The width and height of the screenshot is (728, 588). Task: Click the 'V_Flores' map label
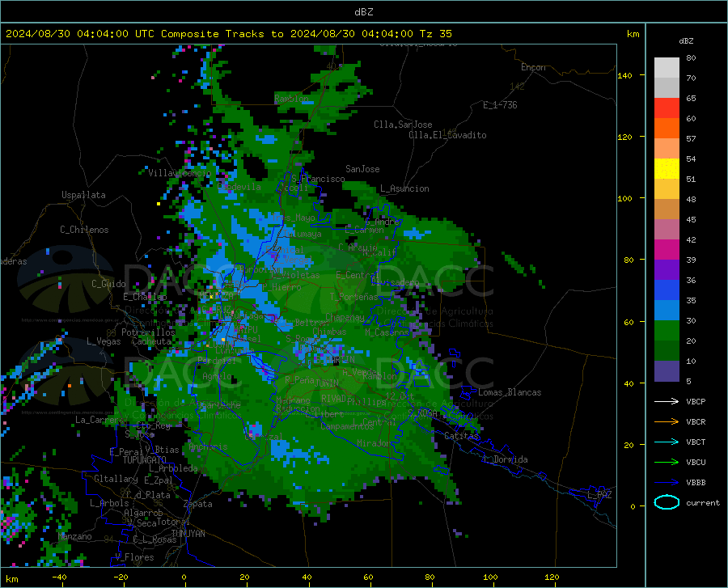134,557
